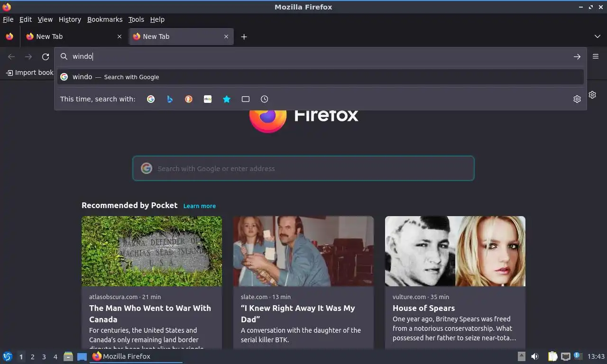Personalize new tab via page gear icon
Image resolution: width=607 pixels, height=364 pixels.
pos(592,95)
